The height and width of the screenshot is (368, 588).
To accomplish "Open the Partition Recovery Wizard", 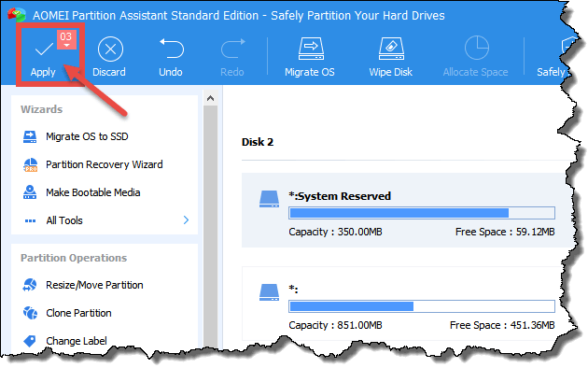I will [105, 164].
